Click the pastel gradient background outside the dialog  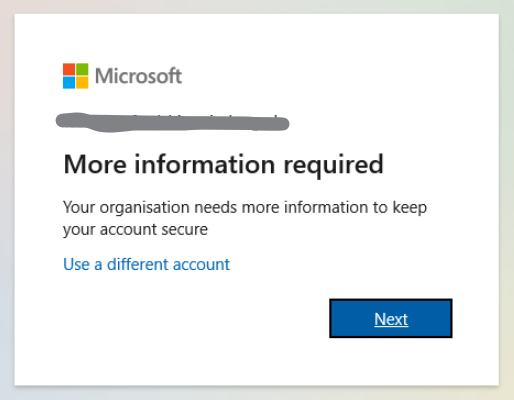coord(7,200)
